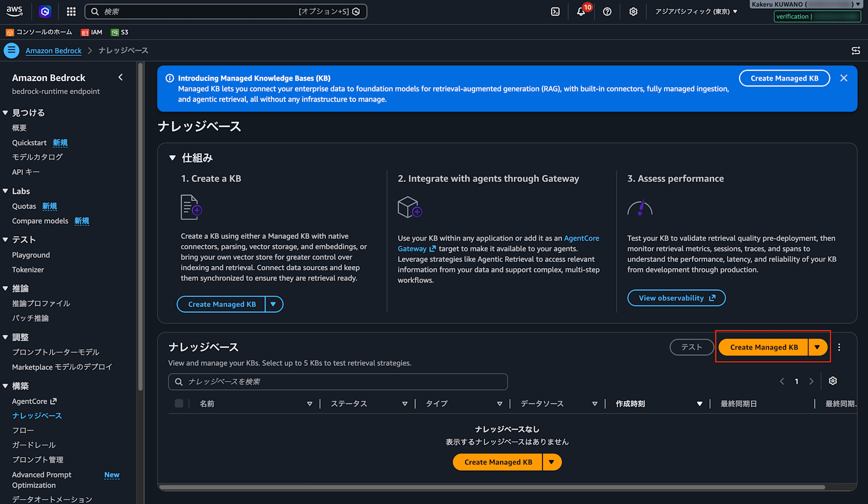Open 概要 in the sidebar

click(20, 128)
